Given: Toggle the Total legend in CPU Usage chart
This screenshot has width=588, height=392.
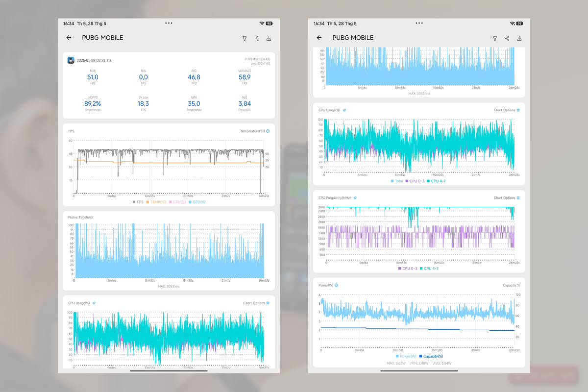Looking at the screenshot, I should tap(397, 181).
